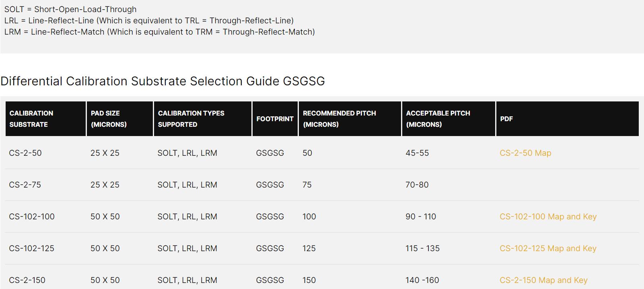Click the CS-102-125 Map and Key link
644x289 pixels.
click(x=548, y=248)
